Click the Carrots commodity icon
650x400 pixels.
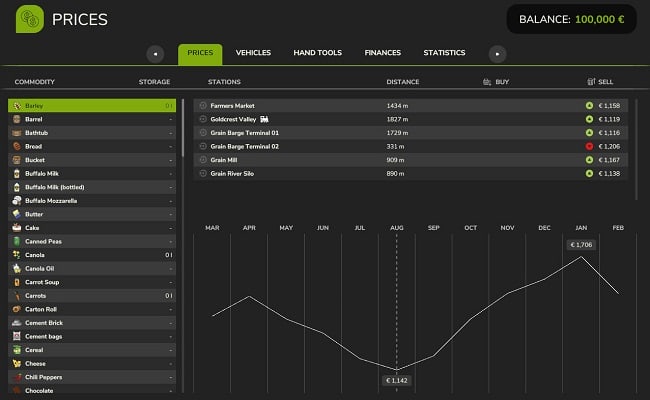pos(16,296)
